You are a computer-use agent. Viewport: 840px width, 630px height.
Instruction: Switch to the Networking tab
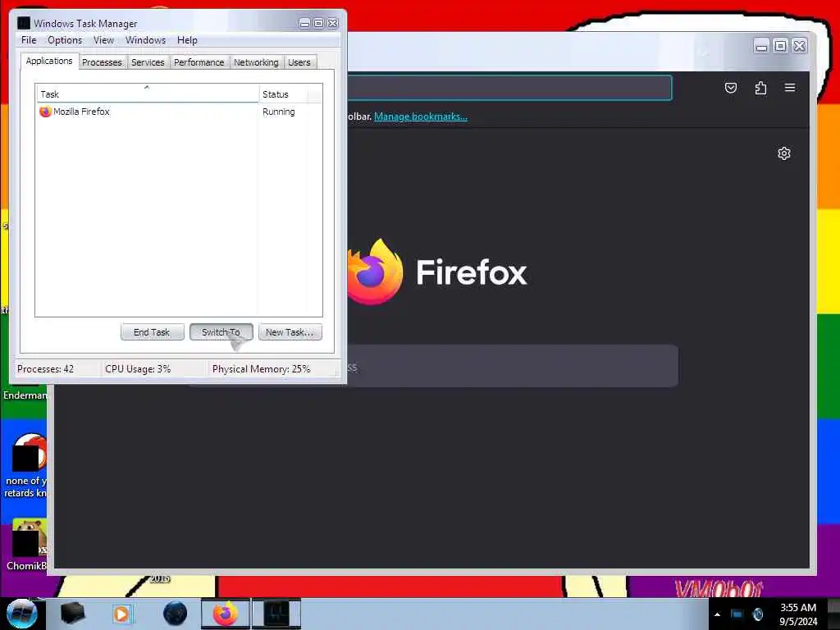(x=256, y=62)
